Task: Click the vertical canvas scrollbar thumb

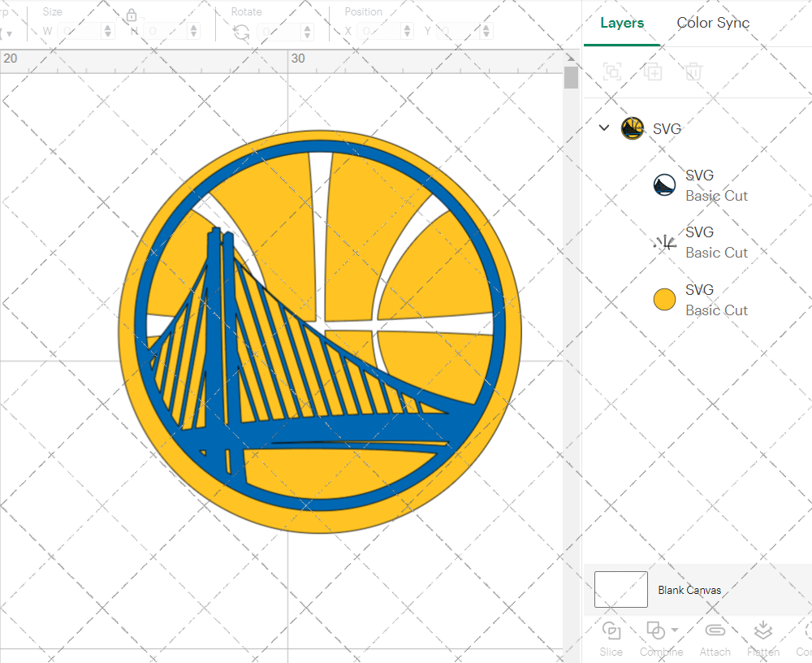Action: (571, 78)
